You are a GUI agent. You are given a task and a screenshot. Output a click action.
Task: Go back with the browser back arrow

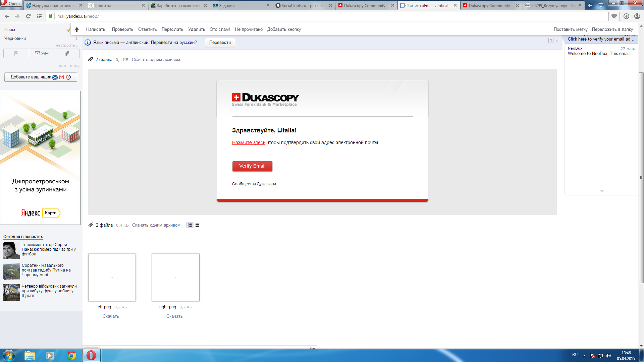point(7,16)
